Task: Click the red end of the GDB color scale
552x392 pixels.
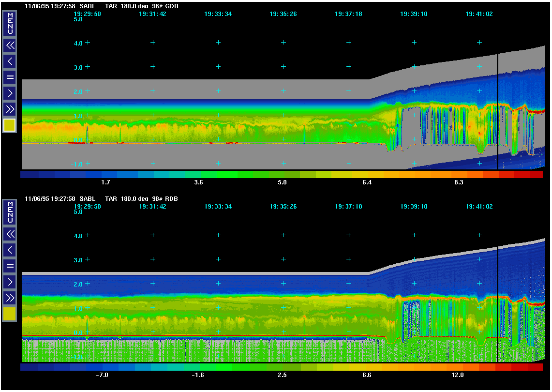Action: [x=535, y=175]
